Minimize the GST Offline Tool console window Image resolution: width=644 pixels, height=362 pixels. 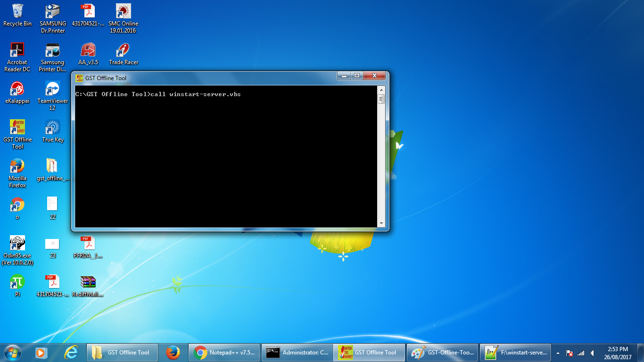tap(344, 75)
